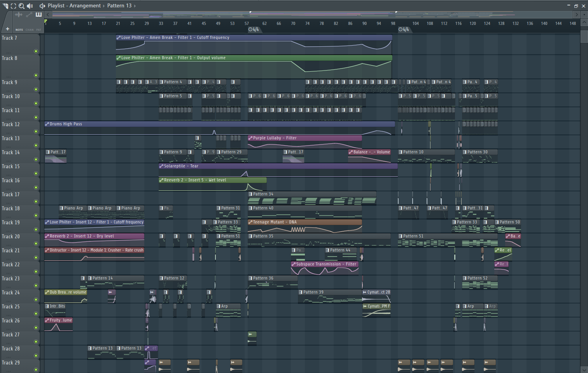588x373 pixels.
Task: Click the vertical scrollbar up arrow
Action: (x=584, y=23)
